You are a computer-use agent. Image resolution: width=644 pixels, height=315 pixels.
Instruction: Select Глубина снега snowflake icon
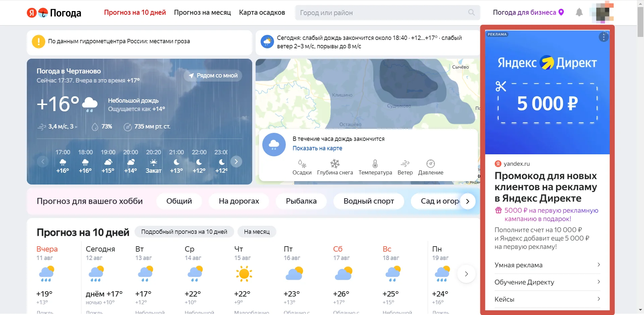point(335,164)
